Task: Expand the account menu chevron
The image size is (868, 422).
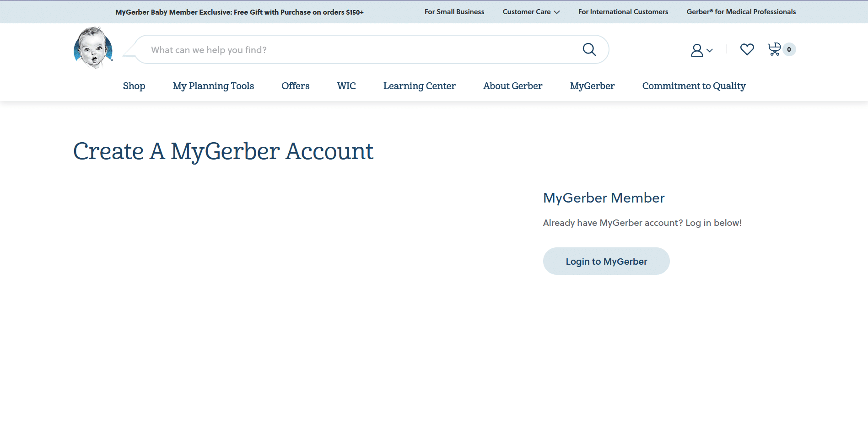Action: tap(710, 50)
